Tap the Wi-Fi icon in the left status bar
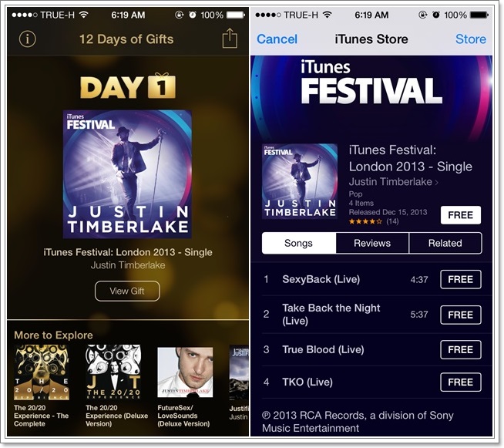This screenshot has width=504, height=448. [x=84, y=15]
